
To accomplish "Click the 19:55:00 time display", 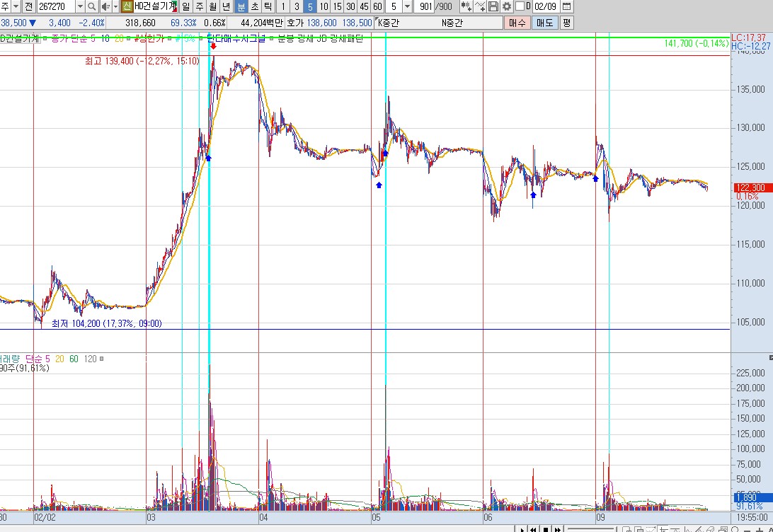I will pos(752,517).
